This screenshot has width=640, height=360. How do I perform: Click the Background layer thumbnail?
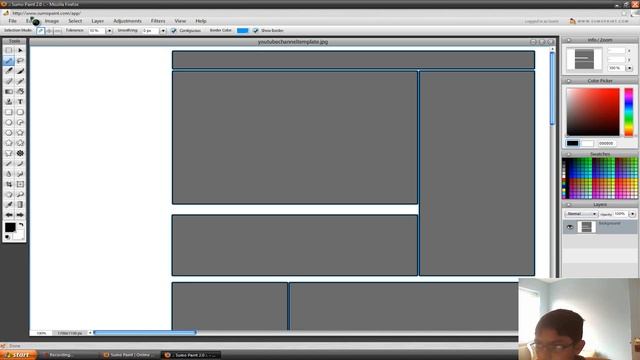click(586, 227)
